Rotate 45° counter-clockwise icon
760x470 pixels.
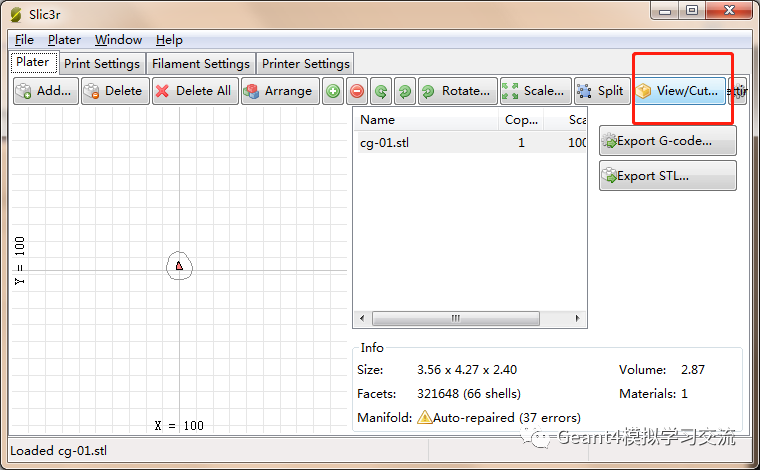click(381, 91)
